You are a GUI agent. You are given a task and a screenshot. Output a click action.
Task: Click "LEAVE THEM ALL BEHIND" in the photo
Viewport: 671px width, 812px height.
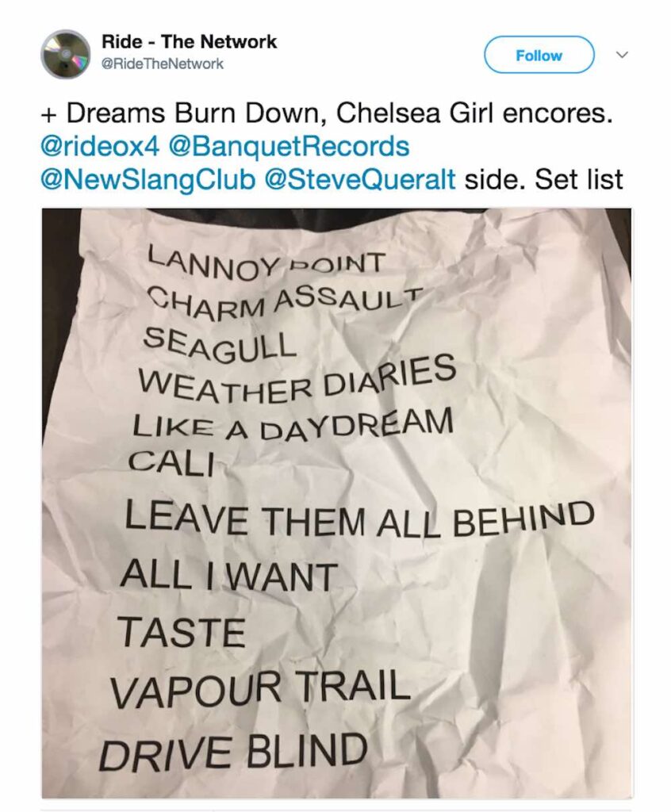[x=359, y=519]
